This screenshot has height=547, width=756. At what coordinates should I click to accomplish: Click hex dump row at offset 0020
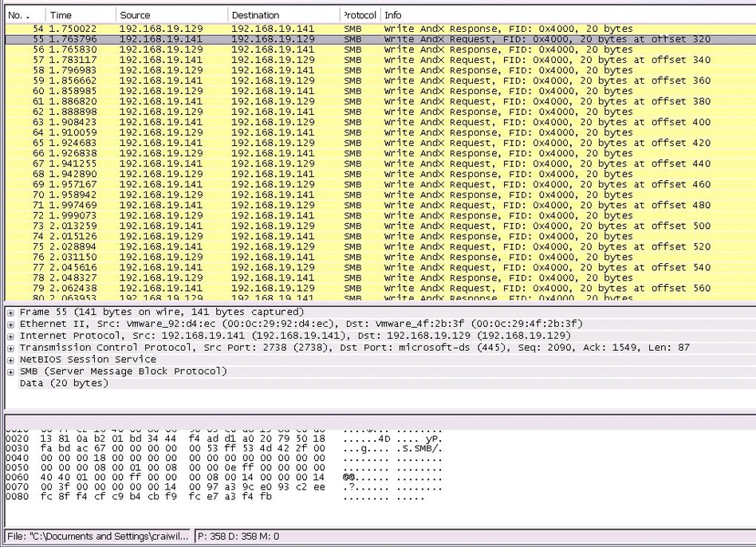tap(224, 439)
